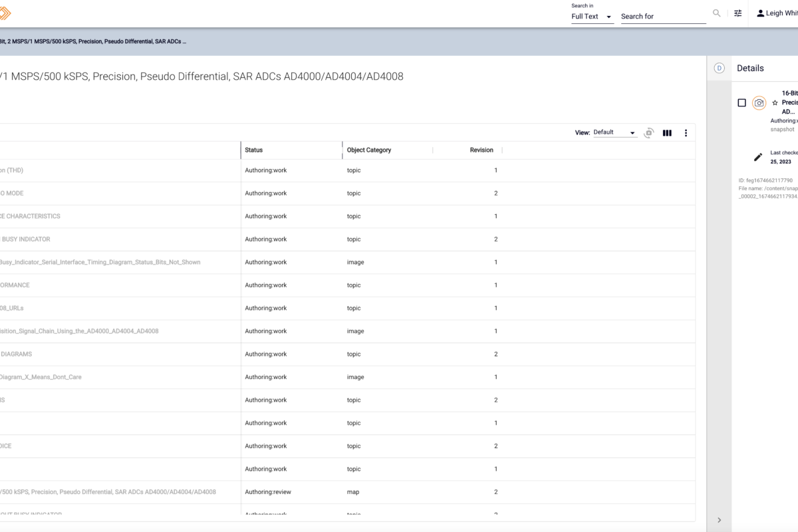The image size is (798, 532).
Task: Click revision 1 in the (THD) row
Action: click(495, 171)
